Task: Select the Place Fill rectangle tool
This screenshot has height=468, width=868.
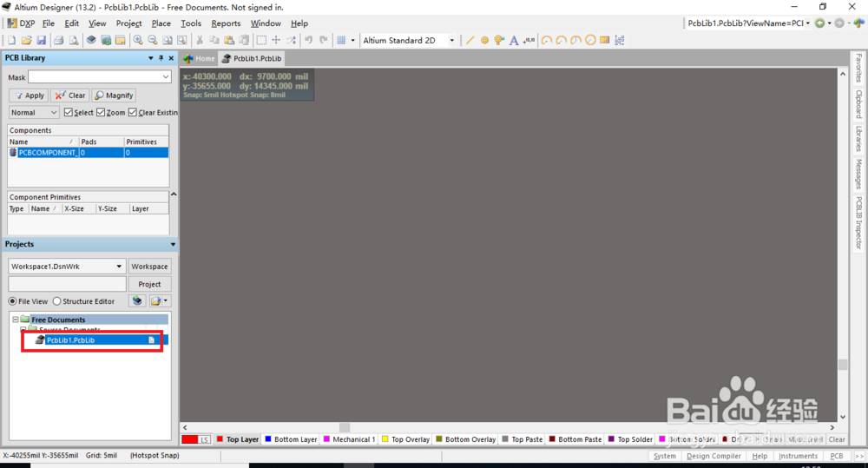Action: tap(604, 40)
